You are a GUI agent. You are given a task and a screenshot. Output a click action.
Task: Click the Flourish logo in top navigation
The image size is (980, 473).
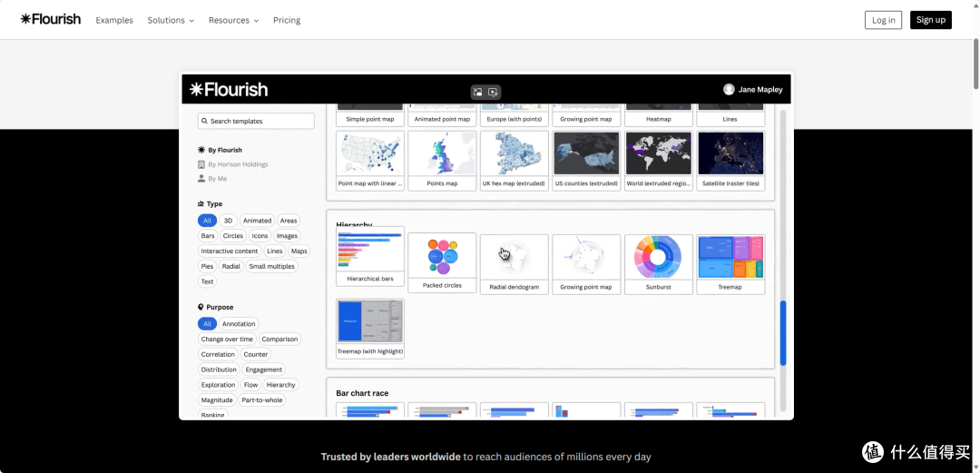coord(51,19)
